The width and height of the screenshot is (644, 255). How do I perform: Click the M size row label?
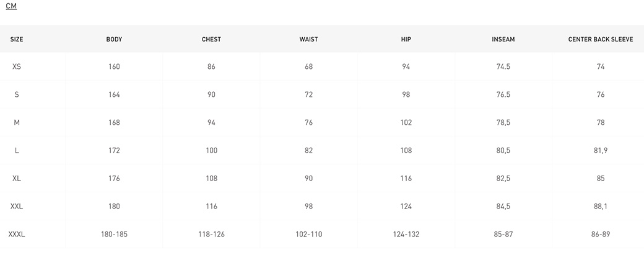click(17, 123)
